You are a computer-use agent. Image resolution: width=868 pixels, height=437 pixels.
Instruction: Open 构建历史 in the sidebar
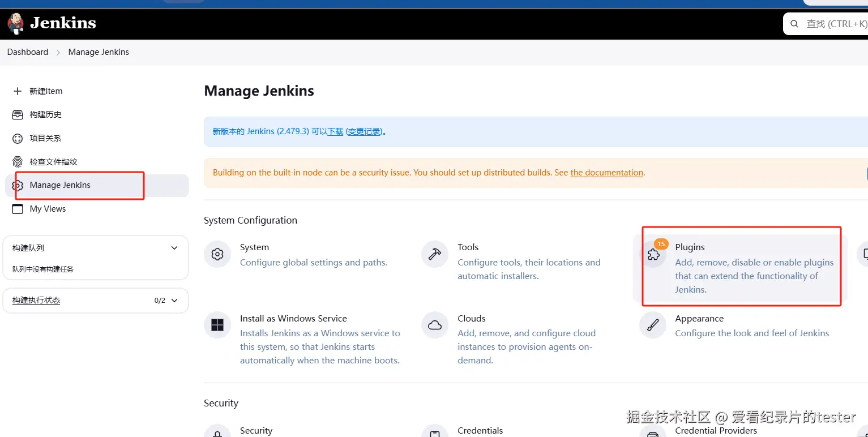(x=97, y=115)
